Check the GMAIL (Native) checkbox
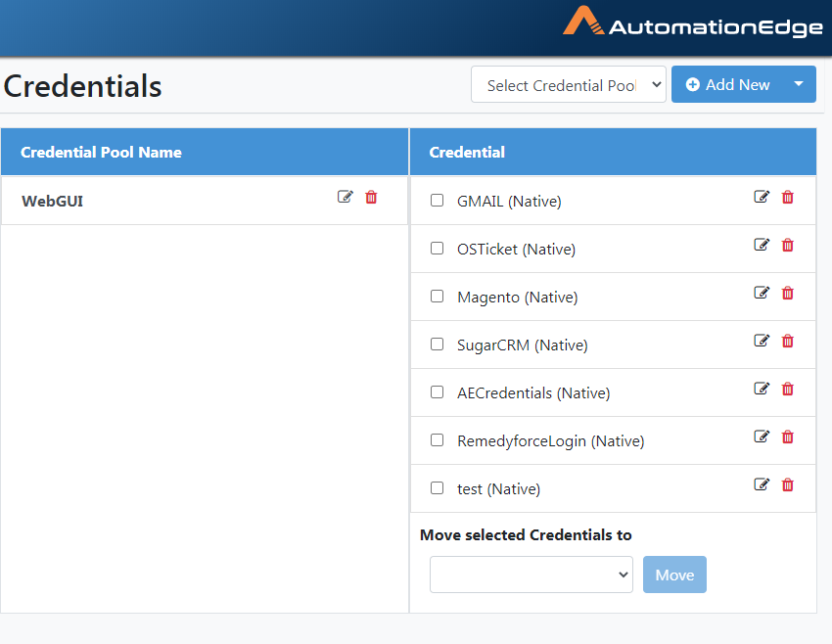832x644 pixels. coord(438,200)
